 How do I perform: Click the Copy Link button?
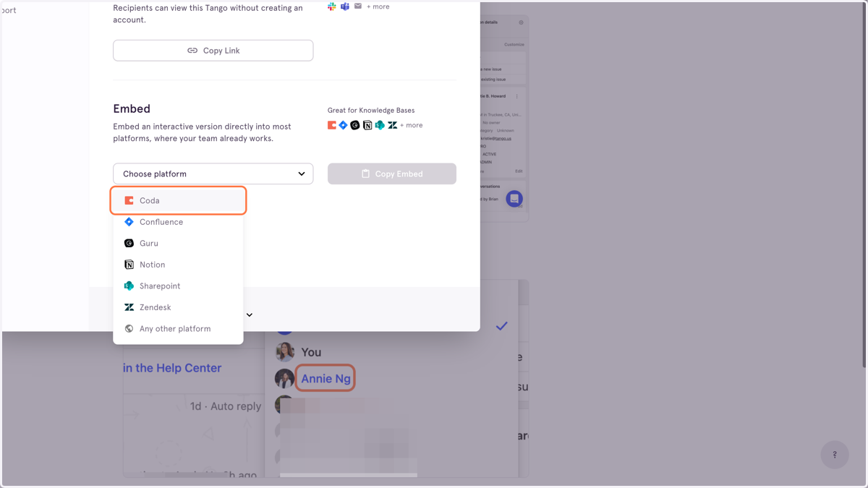pyautogui.click(x=213, y=51)
